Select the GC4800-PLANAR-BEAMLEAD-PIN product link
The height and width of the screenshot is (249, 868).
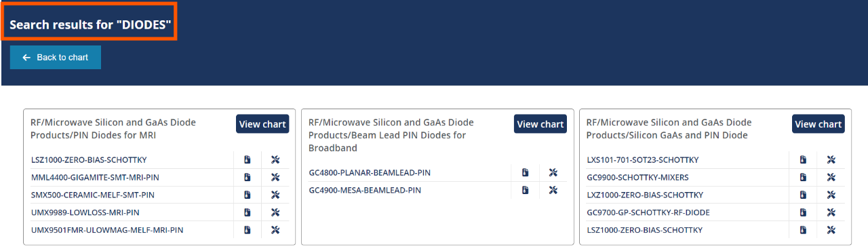pyautogui.click(x=370, y=173)
